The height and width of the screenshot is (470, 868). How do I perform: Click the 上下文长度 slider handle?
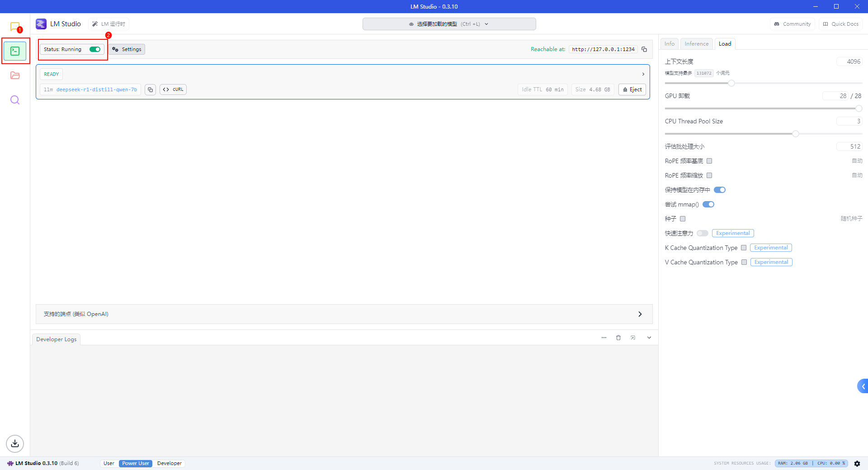[731, 83]
